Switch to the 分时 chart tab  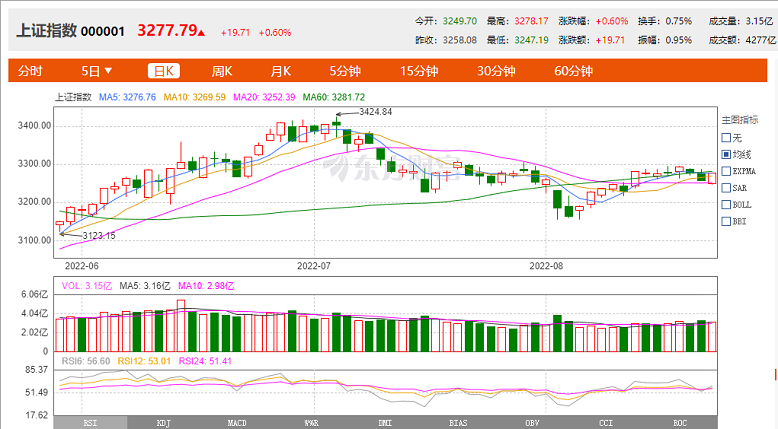[30, 71]
